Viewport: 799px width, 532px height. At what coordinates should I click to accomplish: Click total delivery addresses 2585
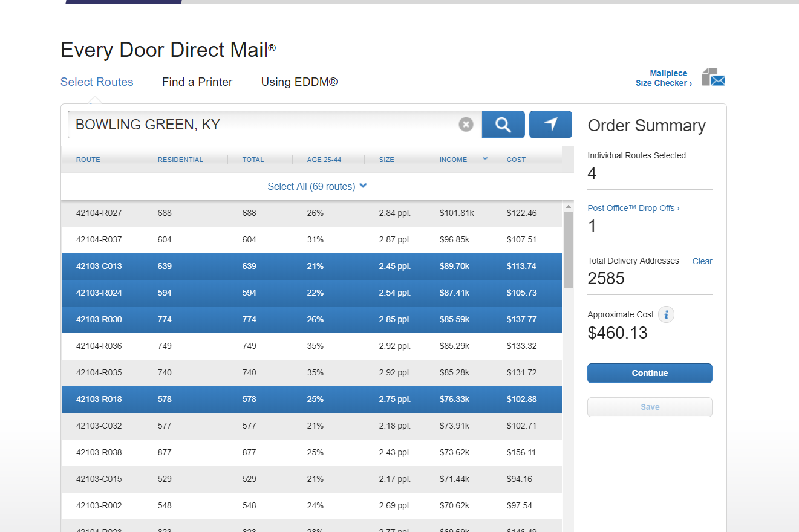(x=606, y=279)
